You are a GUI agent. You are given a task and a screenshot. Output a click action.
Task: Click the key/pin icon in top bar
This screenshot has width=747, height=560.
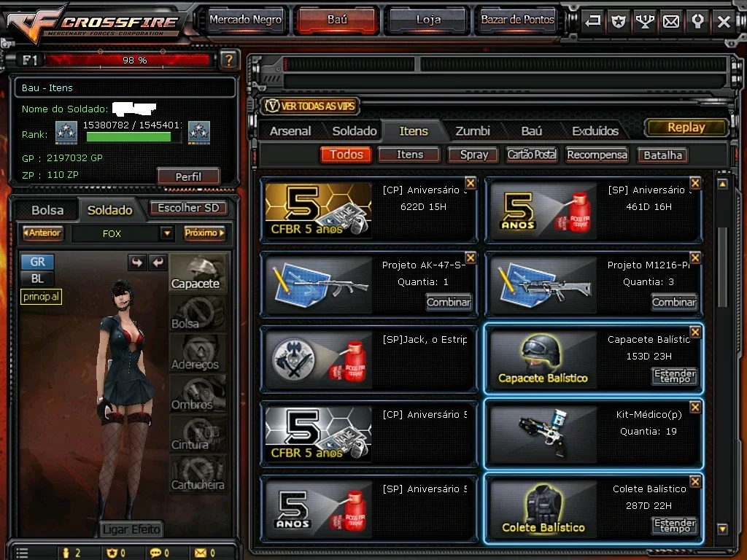click(x=698, y=21)
